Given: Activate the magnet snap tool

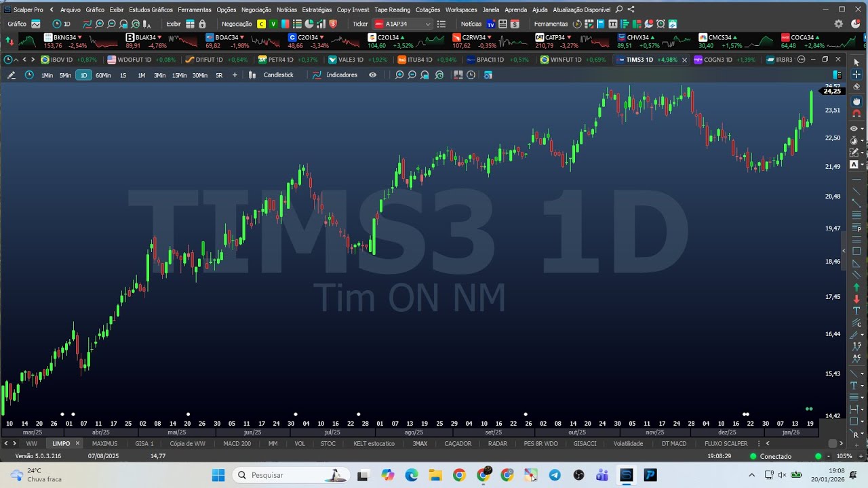Looking at the screenshot, I should click(856, 114).
